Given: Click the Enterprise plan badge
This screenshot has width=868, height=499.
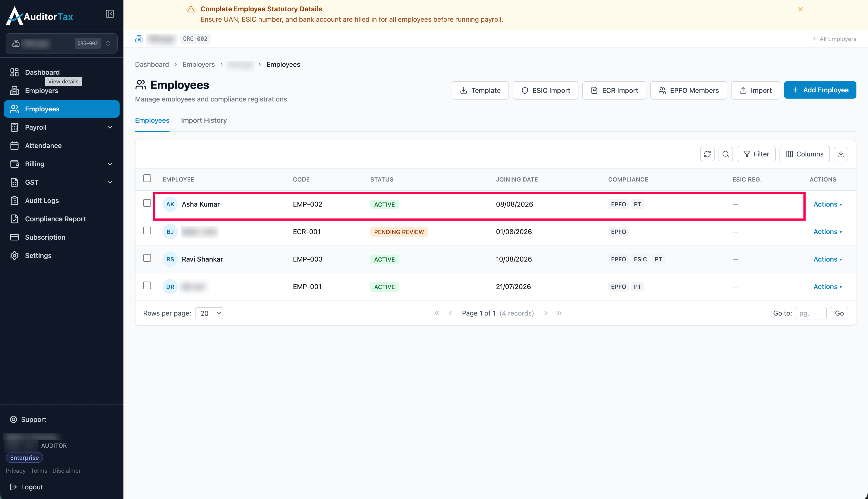Looking at the screenshot, I should click(24, 458).
